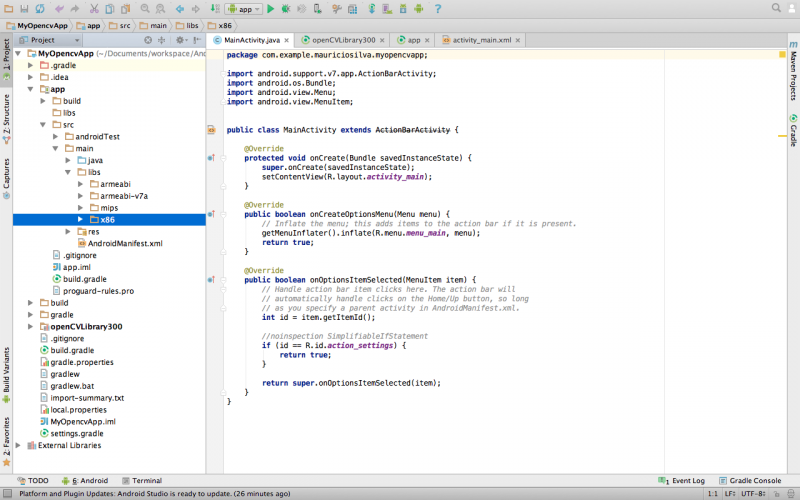
Task: Toggle the Structure tool window
Action: pos(6,116)
